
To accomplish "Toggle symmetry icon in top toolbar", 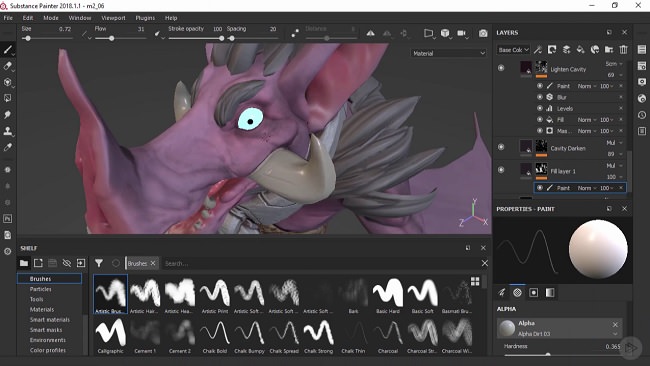I will (x=371, y=33).
